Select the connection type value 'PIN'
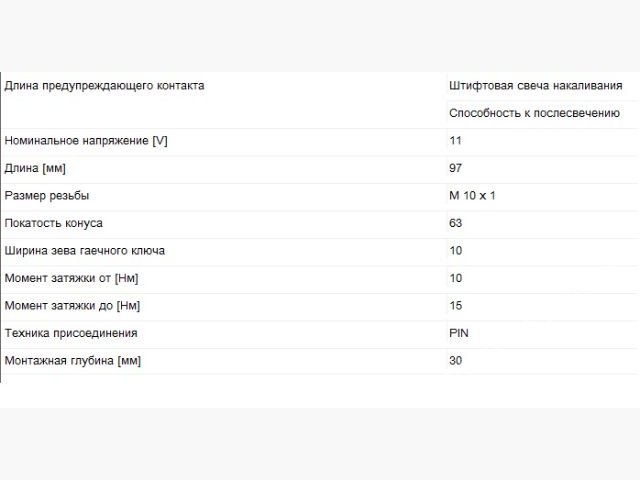This screenshot has height=480, width=640. click(x=460, y=333)
